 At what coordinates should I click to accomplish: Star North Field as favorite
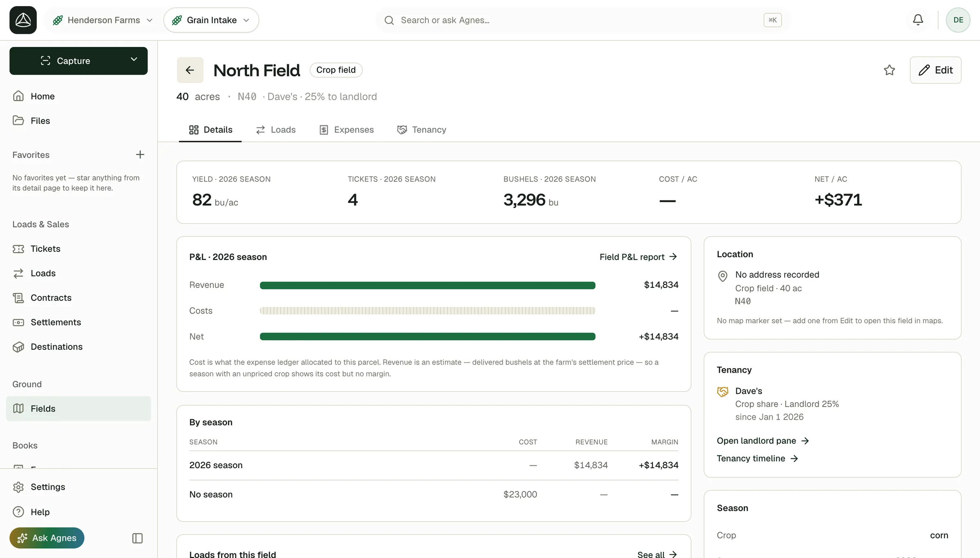coord(889,70)
